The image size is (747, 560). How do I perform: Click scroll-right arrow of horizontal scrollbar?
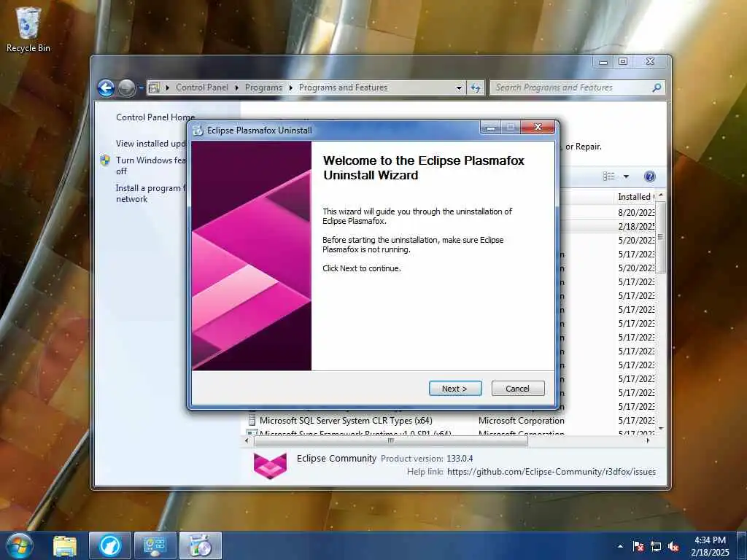pos(648,441)
